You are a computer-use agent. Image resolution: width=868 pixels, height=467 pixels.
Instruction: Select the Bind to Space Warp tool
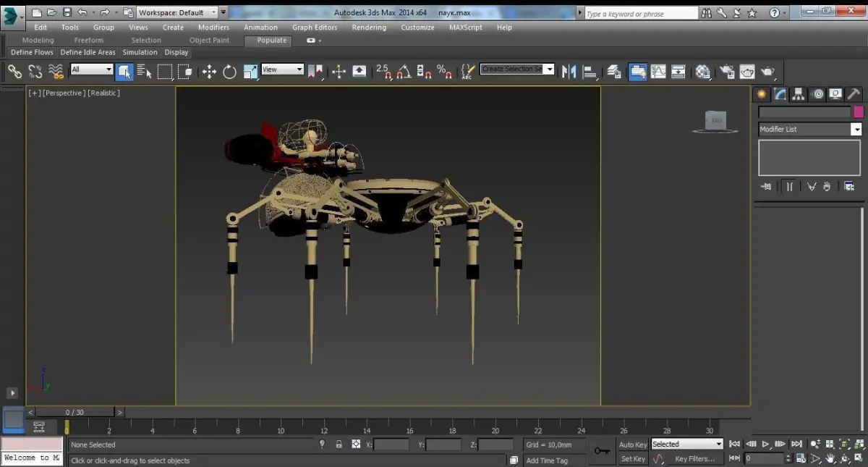click(x=56, y=71)
